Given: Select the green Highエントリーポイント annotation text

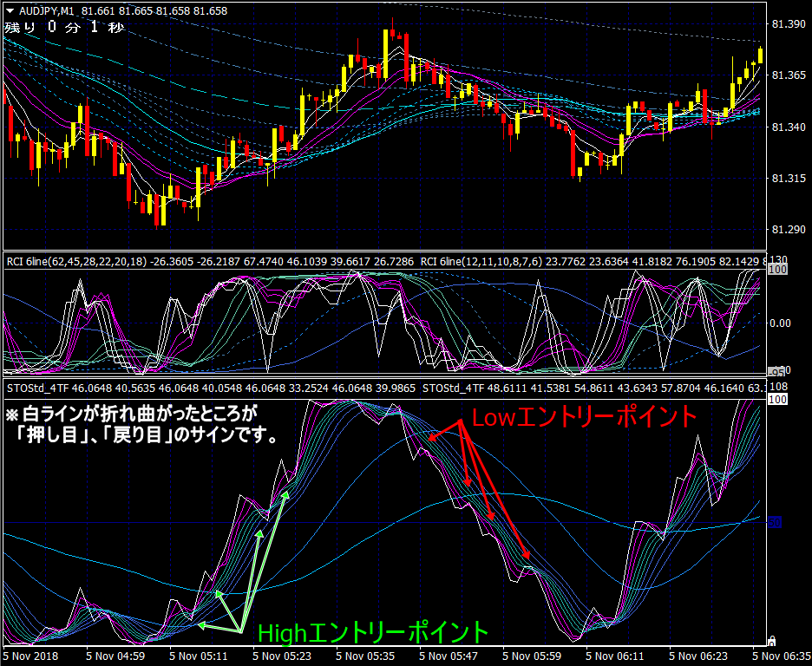Looking at the screenshot, I should (373, 633).
